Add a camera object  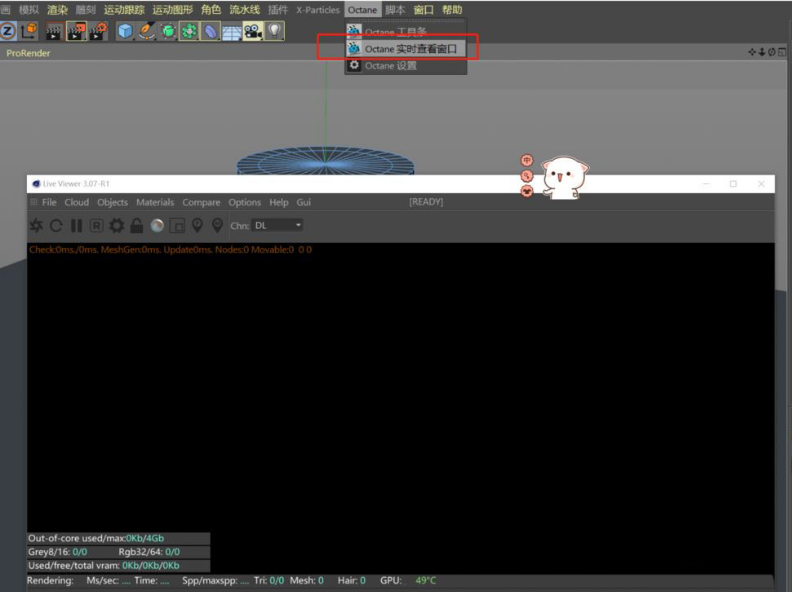point(253,31)
